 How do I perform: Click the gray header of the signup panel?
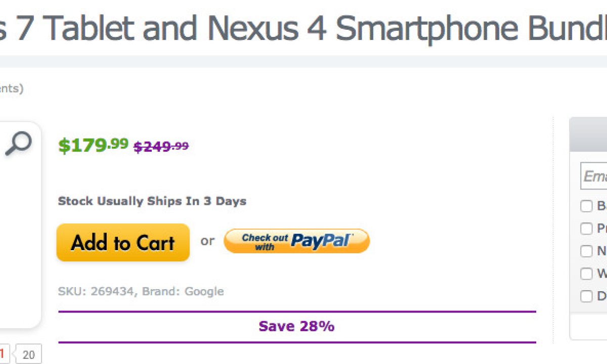coord(588,134)
